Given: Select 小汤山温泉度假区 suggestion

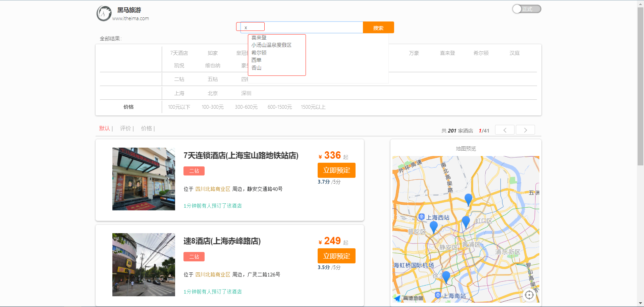Looking at the screenshot, I should pos(271,45).
